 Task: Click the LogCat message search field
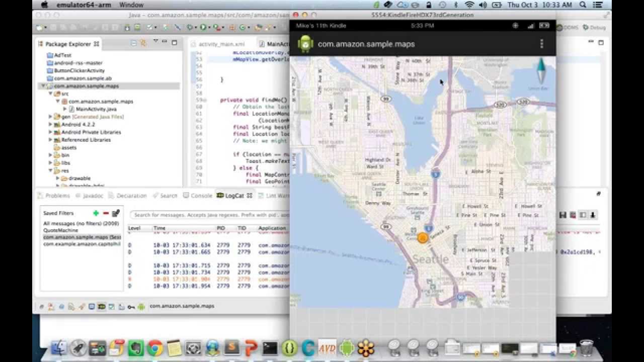pos(210,215)
